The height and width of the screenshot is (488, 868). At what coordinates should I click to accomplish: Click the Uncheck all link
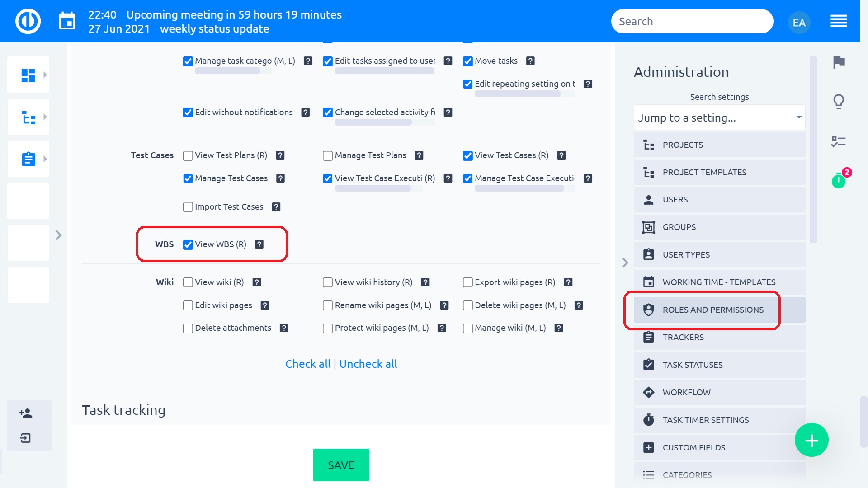click(368, 364)
